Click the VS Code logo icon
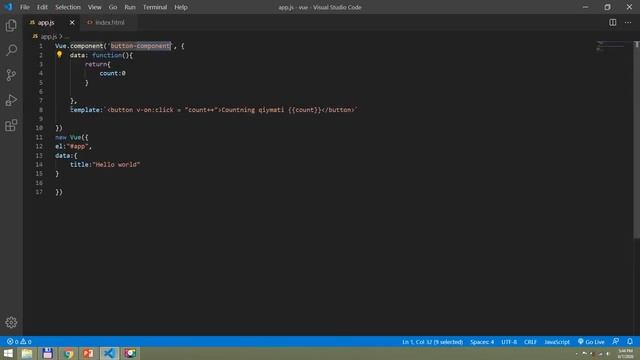The image size is (640, 360). pos(8,7)
